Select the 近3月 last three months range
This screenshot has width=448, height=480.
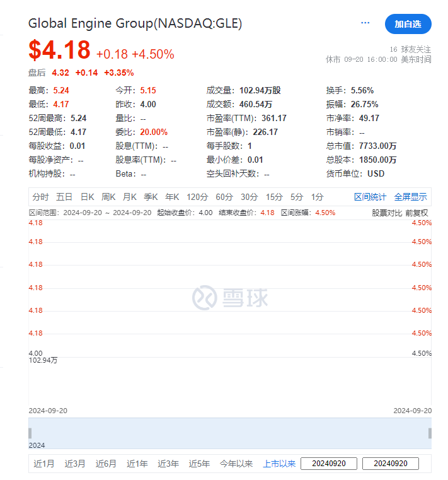(75, 464)
